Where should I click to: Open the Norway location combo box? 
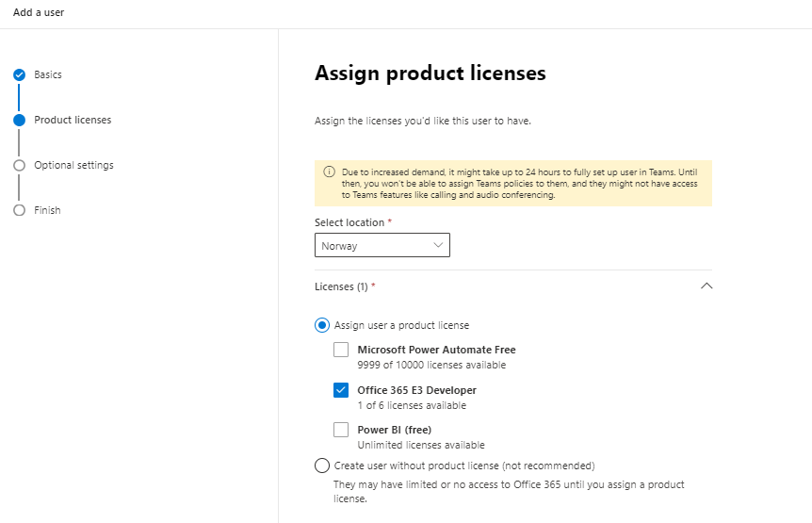(382, 245)
